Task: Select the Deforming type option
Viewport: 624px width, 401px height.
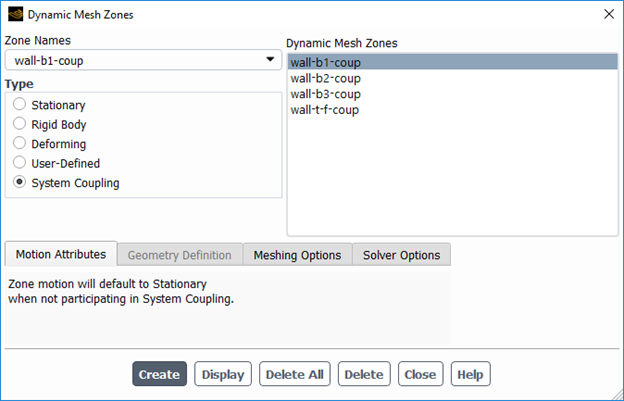Action: click(19, 144)
